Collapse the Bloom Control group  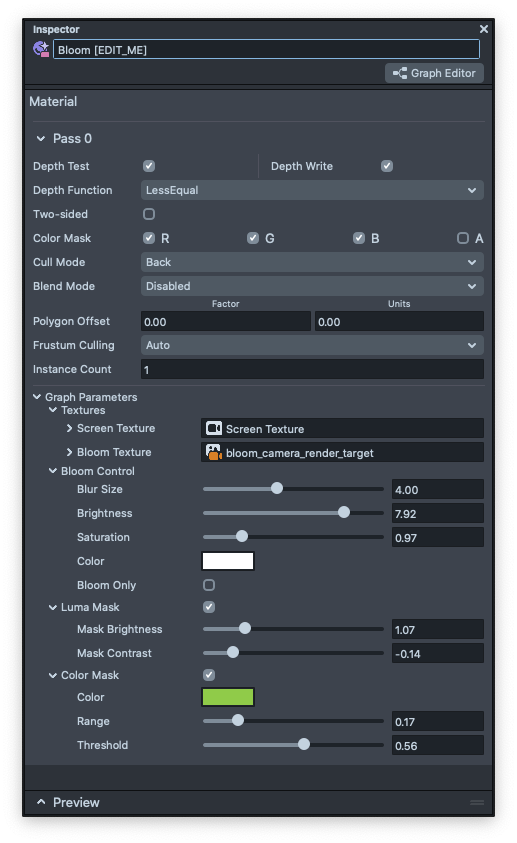click(53, 471)
